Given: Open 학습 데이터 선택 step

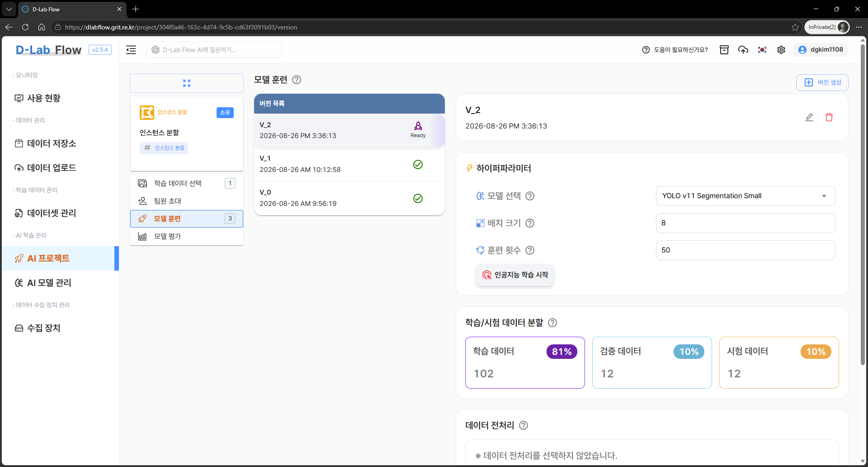Looking at the screenshot, I should (x=187, y=183).
